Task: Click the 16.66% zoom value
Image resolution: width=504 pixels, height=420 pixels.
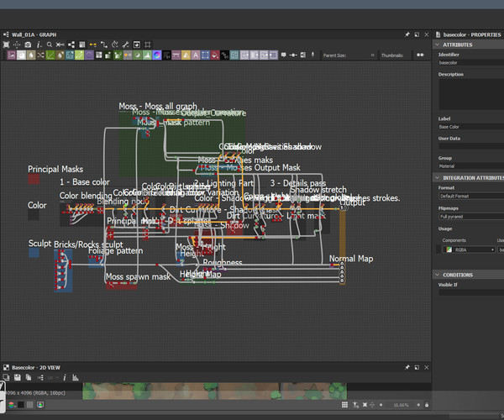Action: click(x=401, y=405)
